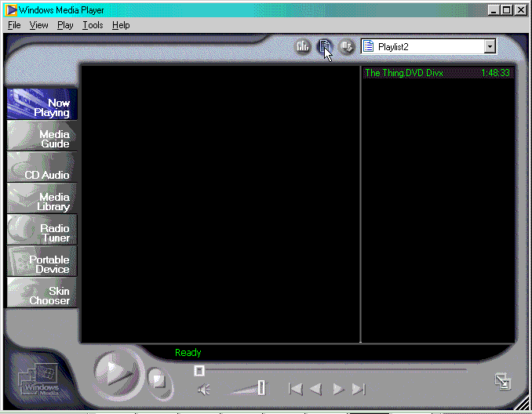Viewport: 532px width, 414px height.
Task: Maximize the Windows Media Player window
Action: [506, 10]
